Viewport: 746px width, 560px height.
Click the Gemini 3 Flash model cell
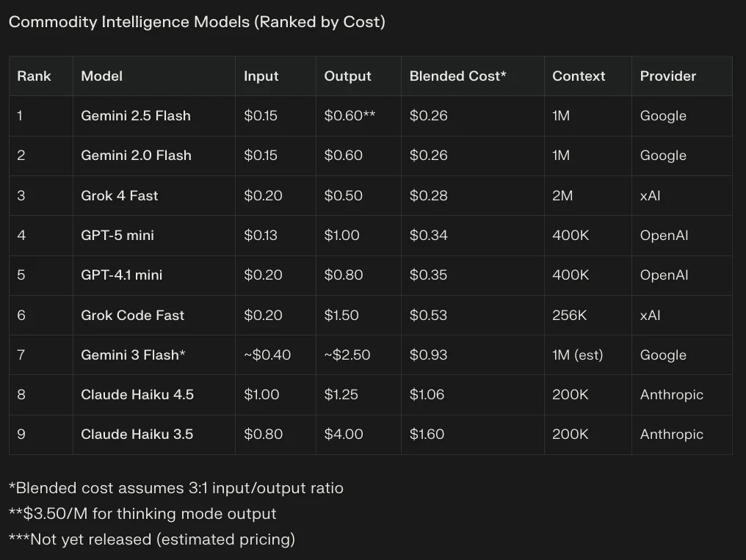coord(133,355)
